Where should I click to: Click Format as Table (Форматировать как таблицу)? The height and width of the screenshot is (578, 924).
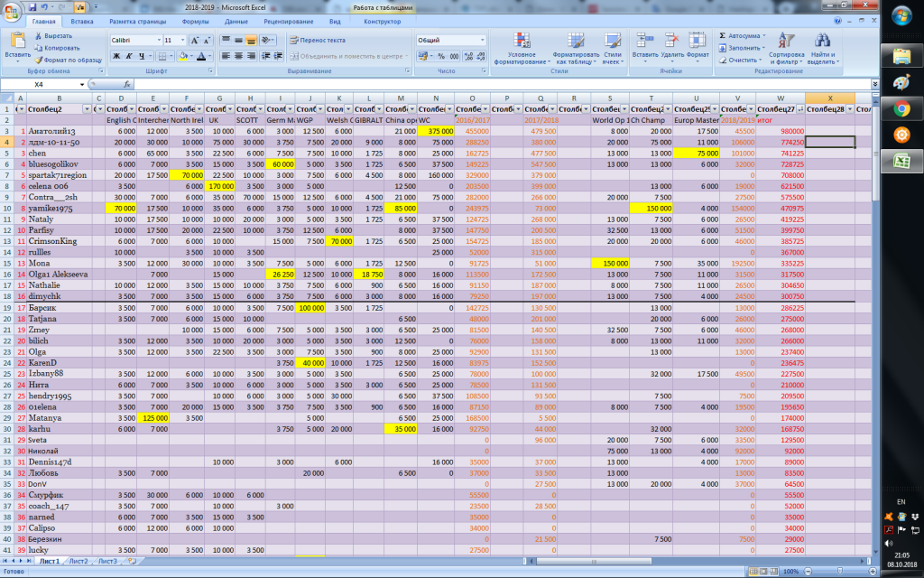pyautogui.click(x=576, y=41)
